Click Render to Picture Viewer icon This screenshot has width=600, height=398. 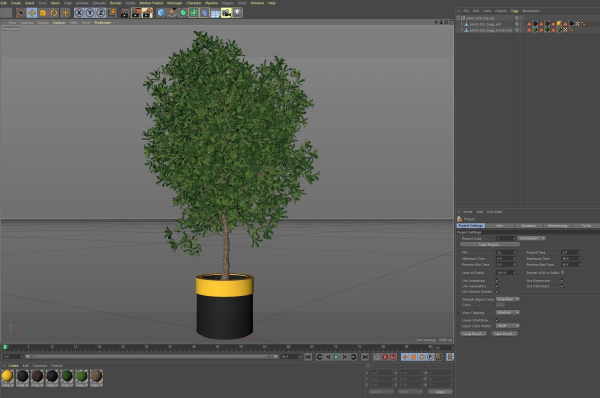(x=136, y=13)
